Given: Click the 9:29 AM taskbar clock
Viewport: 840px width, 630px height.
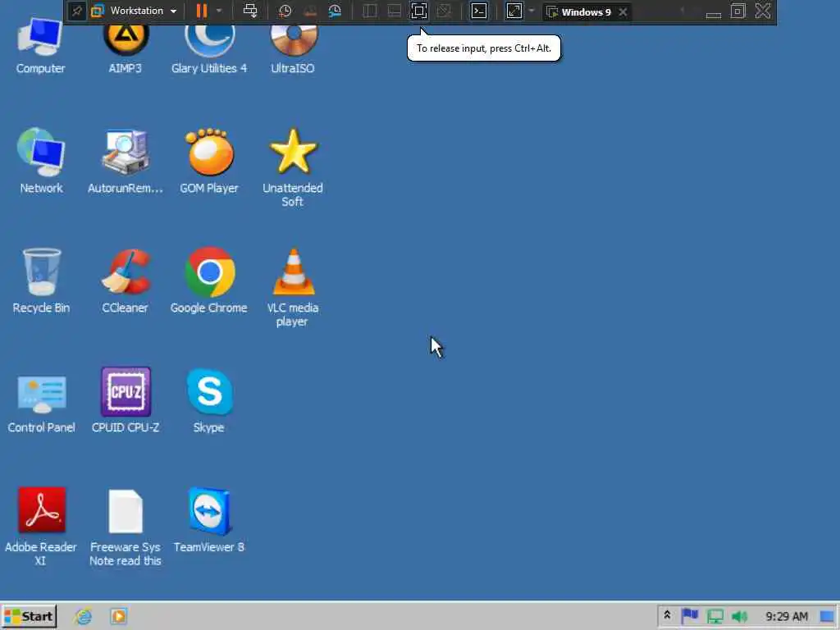Looking at the screenshot, I should pyautogui.click(x=787, y=617).
